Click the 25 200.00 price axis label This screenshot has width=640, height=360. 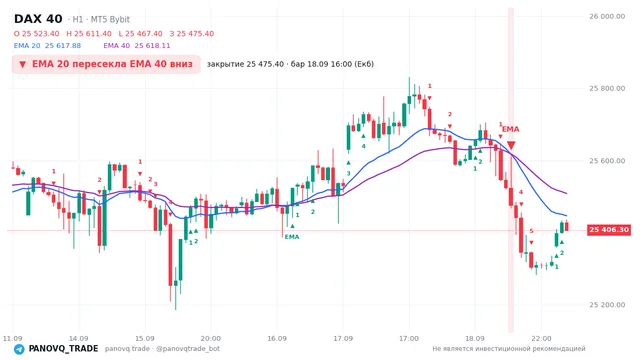(607, 304)
